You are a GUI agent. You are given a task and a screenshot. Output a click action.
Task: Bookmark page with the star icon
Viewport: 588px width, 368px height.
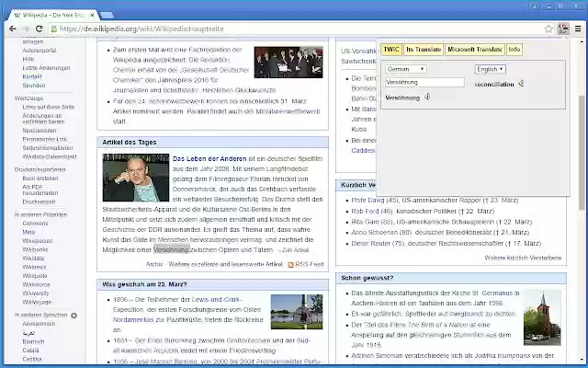coord(548,29)
